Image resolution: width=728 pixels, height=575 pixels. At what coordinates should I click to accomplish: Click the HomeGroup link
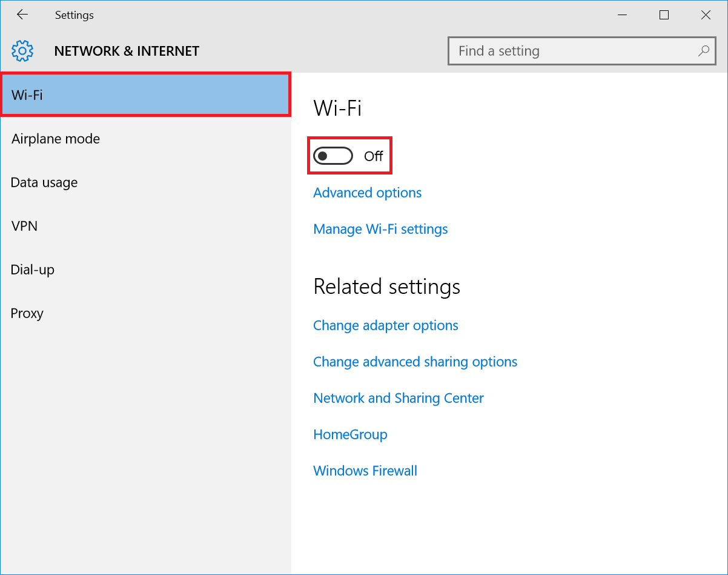point(350,434)
